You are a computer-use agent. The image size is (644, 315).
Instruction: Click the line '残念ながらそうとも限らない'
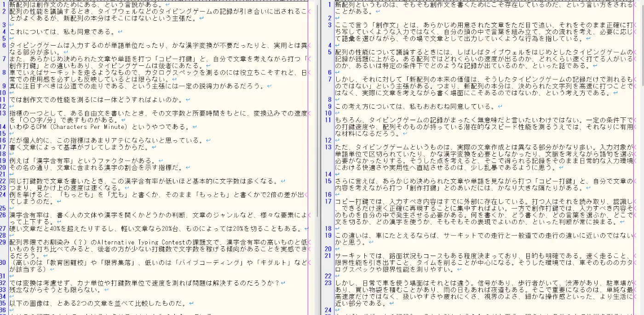(x=57, y=290)
